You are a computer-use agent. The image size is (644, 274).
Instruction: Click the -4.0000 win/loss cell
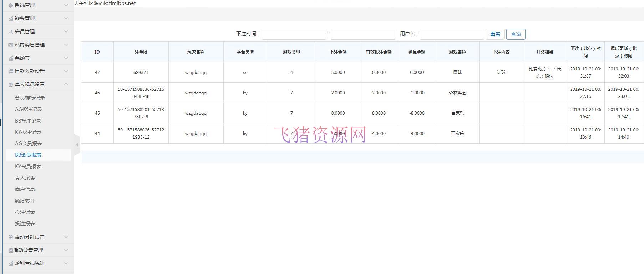click(x=417, y=133)
